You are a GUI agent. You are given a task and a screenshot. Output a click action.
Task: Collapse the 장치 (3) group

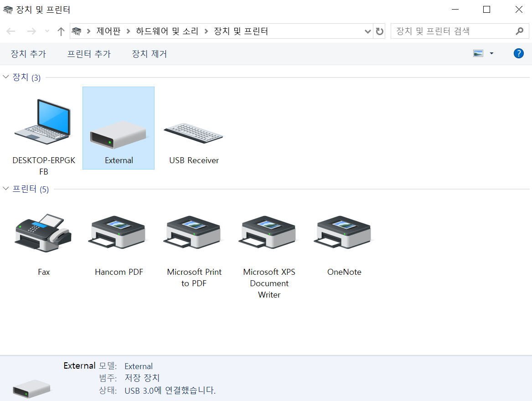(5, 77)
